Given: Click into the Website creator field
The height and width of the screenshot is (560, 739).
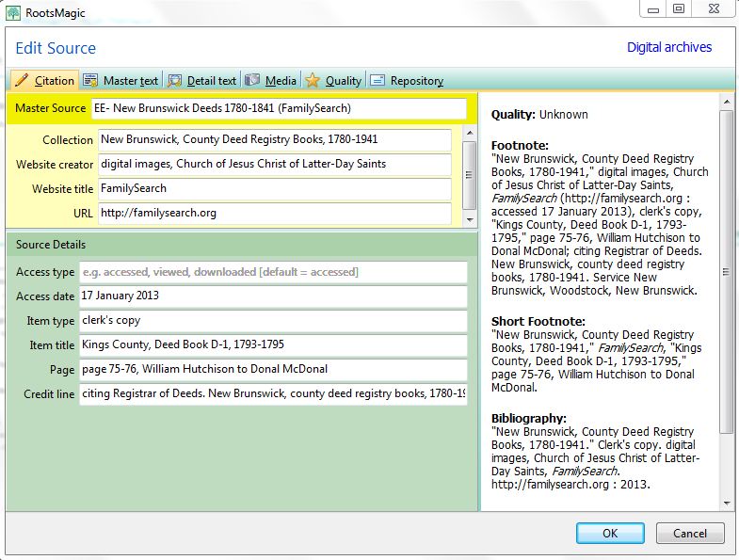Looking at the screenshot, I should [x=274, y=164].
